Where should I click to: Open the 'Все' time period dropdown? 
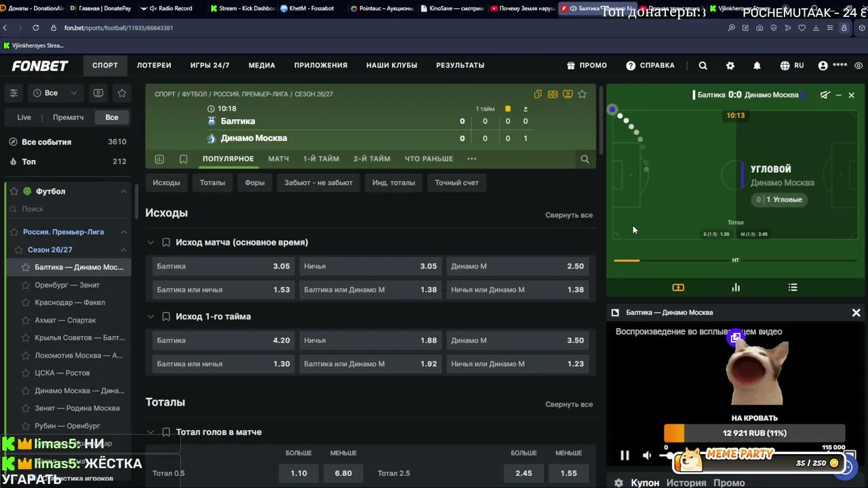[x=55, y=93]
